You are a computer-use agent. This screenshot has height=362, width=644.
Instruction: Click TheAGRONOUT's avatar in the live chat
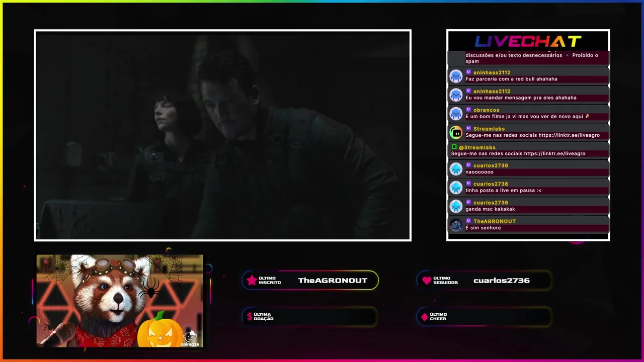456,225
